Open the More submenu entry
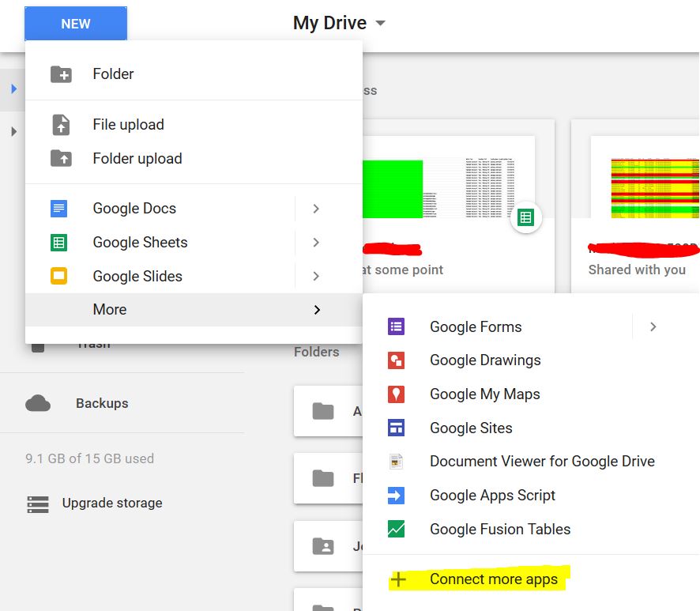 pyautogui.click(x=194, y=310)
